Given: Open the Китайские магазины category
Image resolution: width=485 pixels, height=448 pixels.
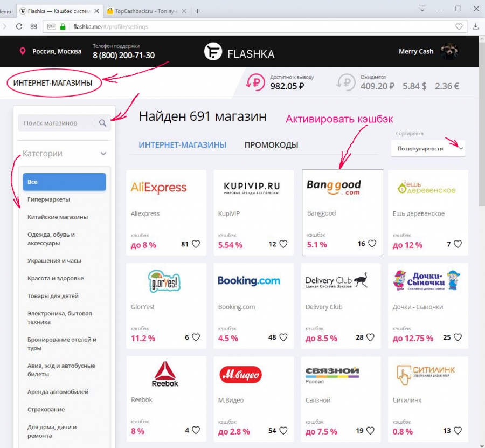Looking at the screenshot, I should [58, 217].
